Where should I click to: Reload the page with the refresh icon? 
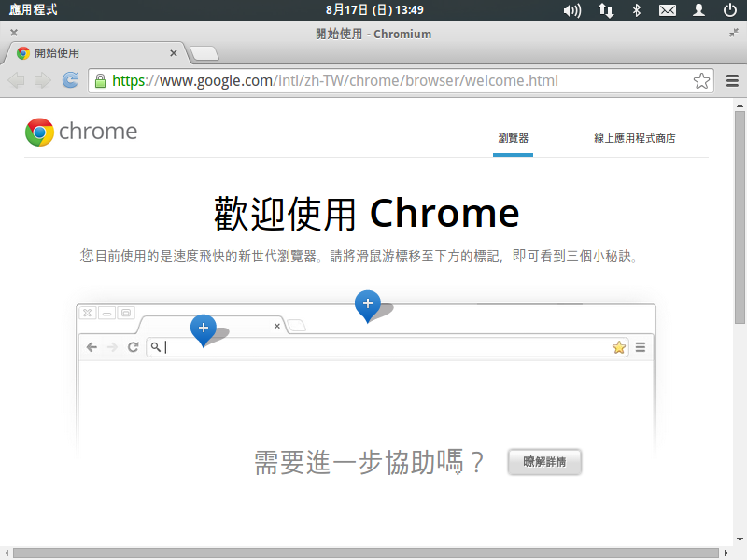coord(71,80)
